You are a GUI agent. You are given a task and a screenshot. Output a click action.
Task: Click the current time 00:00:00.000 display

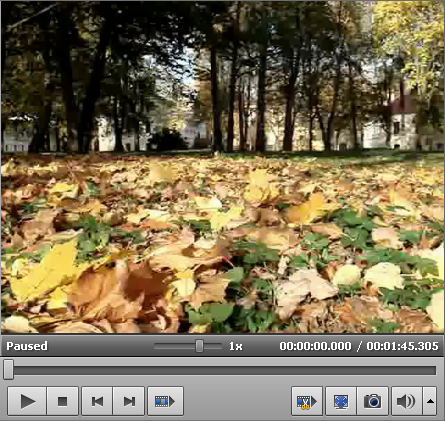(315, 346)
